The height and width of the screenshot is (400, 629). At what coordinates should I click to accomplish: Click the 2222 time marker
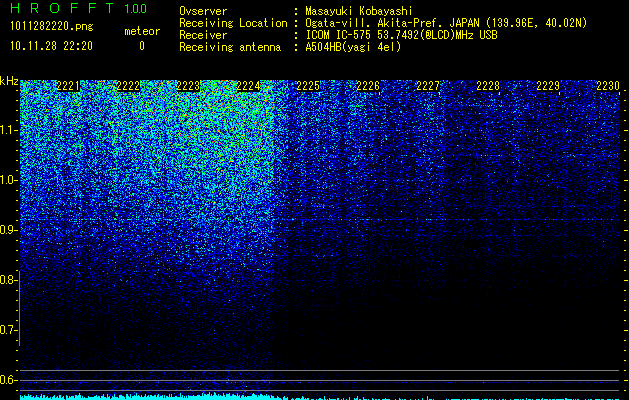point(128,86)
